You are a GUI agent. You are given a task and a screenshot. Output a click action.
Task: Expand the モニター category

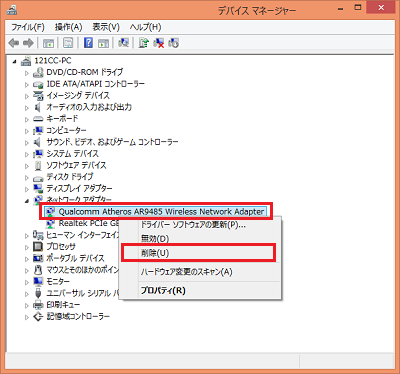pos(27,282)
